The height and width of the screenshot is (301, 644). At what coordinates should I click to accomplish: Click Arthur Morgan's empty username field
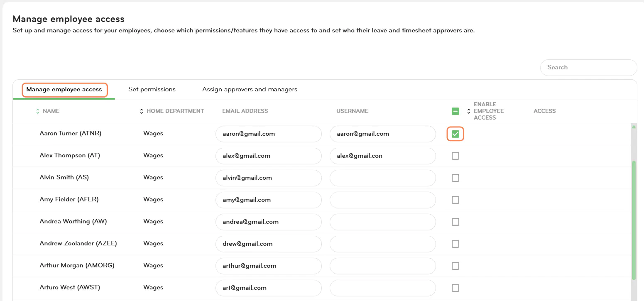[x=383, y=266]
